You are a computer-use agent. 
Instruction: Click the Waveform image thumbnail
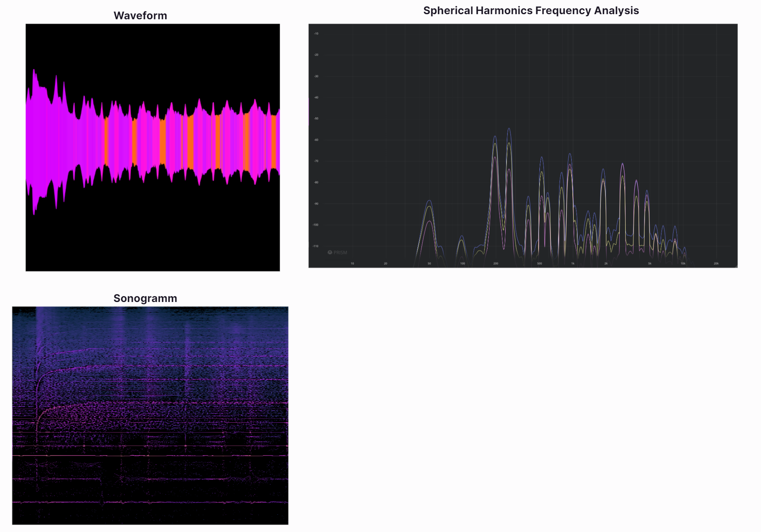coord(153,147)
